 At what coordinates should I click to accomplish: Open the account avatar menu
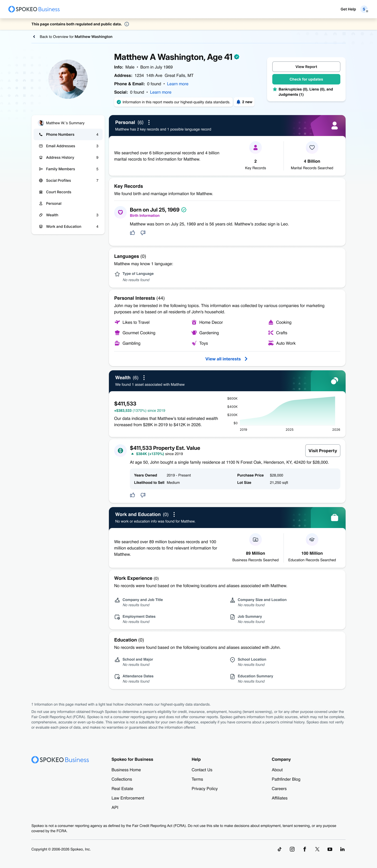pos(364,9)
